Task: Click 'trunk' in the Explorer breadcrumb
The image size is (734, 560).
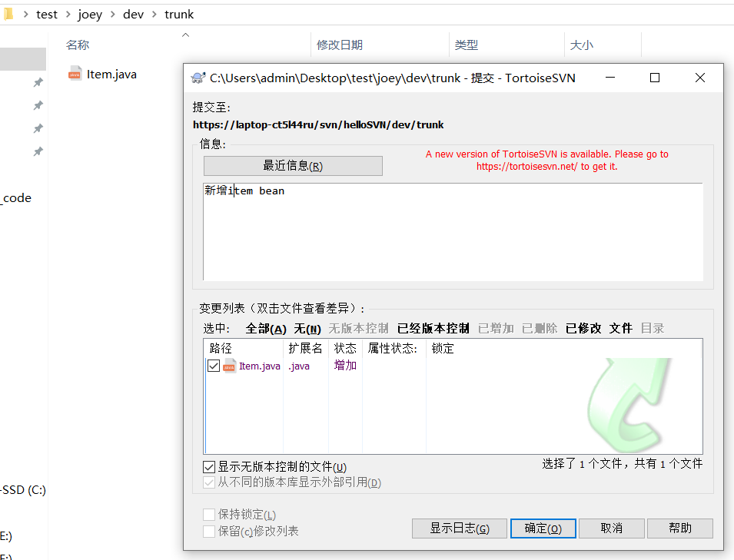Action: click(x=179, y=15)
